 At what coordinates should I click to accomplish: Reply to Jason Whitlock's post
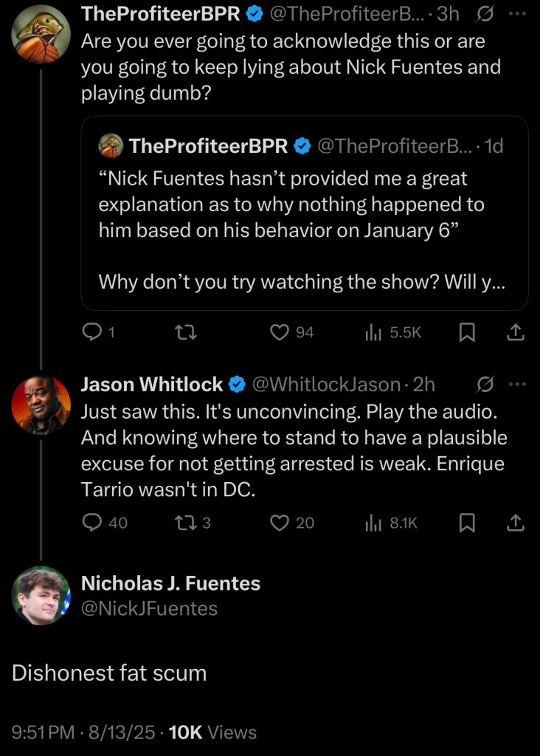coord(91,523)
